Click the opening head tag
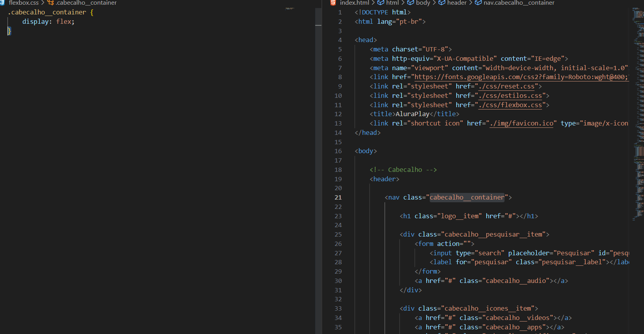 pyautogui.click(x=366, y=40)
